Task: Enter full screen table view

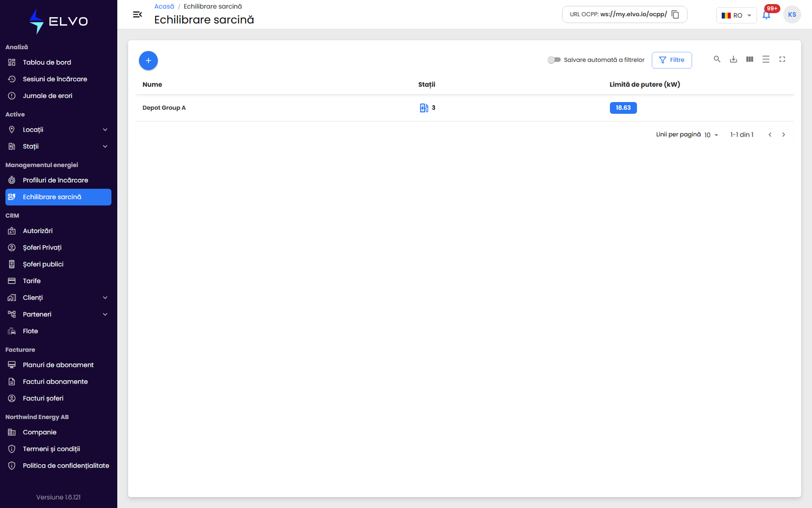Action: pyautogui.click(x=782, y=59)
